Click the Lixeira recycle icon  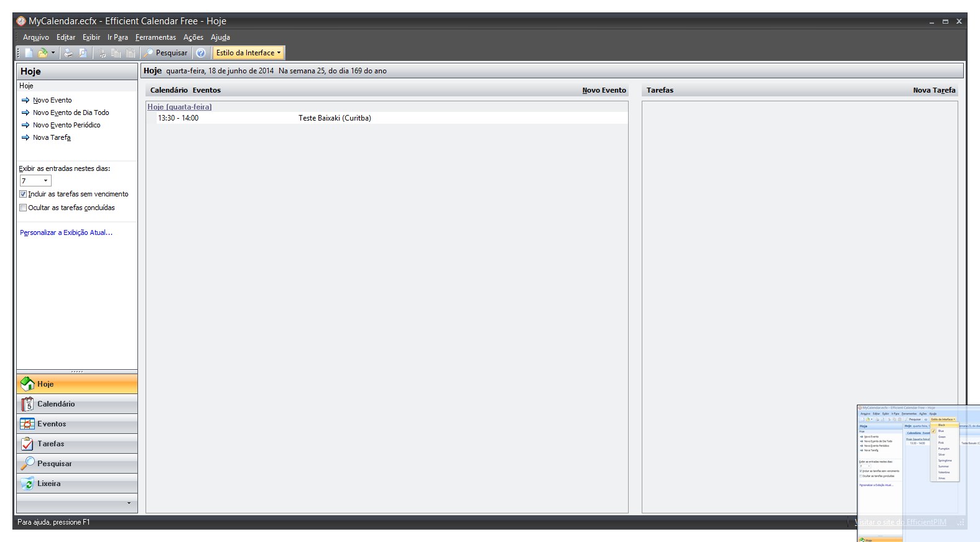point(27,484)
